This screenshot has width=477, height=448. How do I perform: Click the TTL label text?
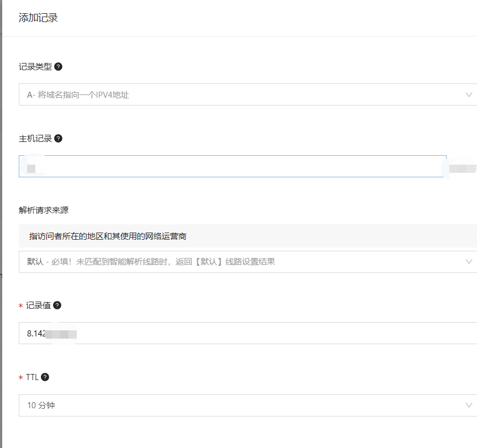click(x=32, y=377)
